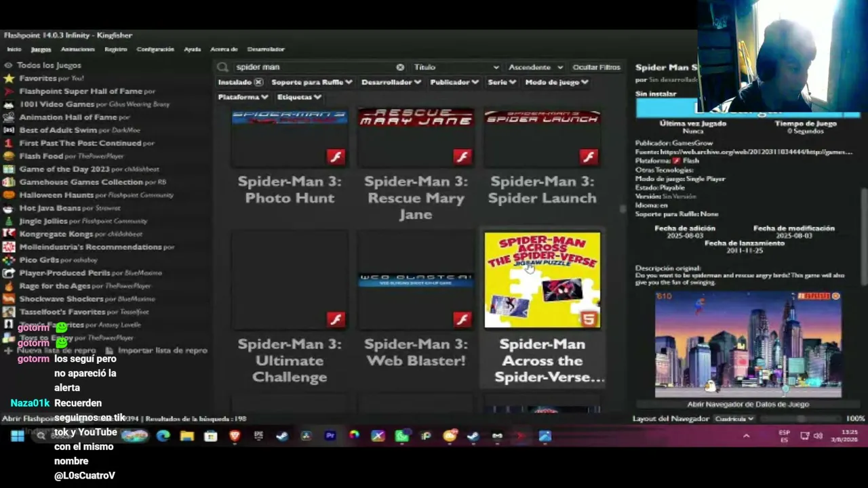Show all games via Todos los Juegos eye
Screen dimensions: 868x488
click(x=8, y=65)
